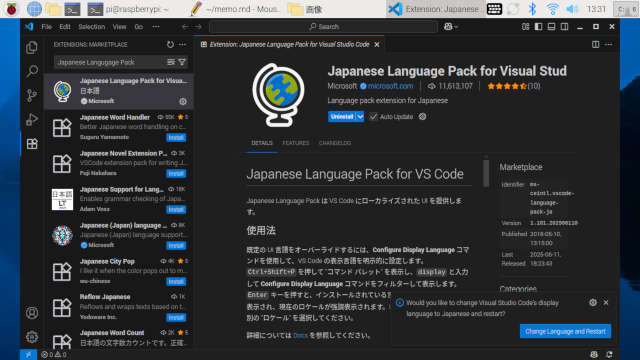Screen dimensions: 640x360
Task: Click the command center Search box
Action: (323, 27)
